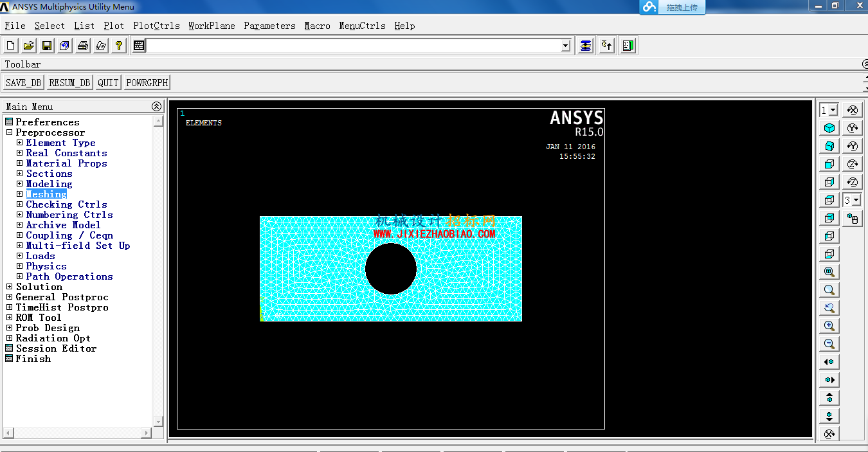This screenshot has width=868, height=452.
Task: Click the Fit View magnifier icon
Action: [x=829, y=272]
